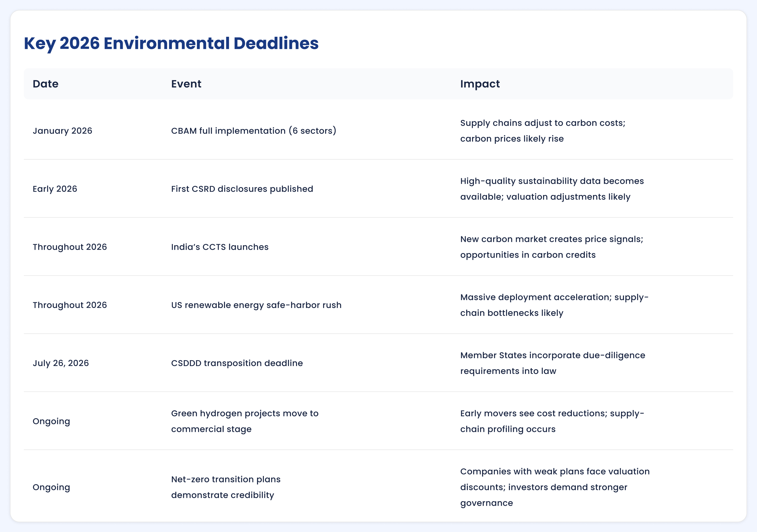Click "Green hydrogen projects move to commercial stage"

245,421
